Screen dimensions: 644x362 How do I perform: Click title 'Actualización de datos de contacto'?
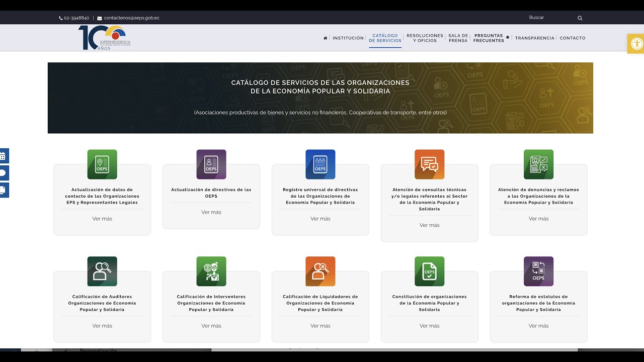tap(102, 196)
